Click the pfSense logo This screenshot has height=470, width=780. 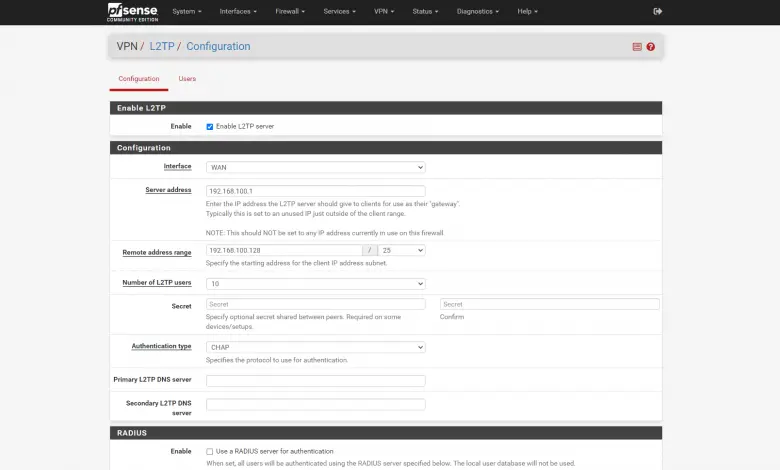tap(132, 12)
